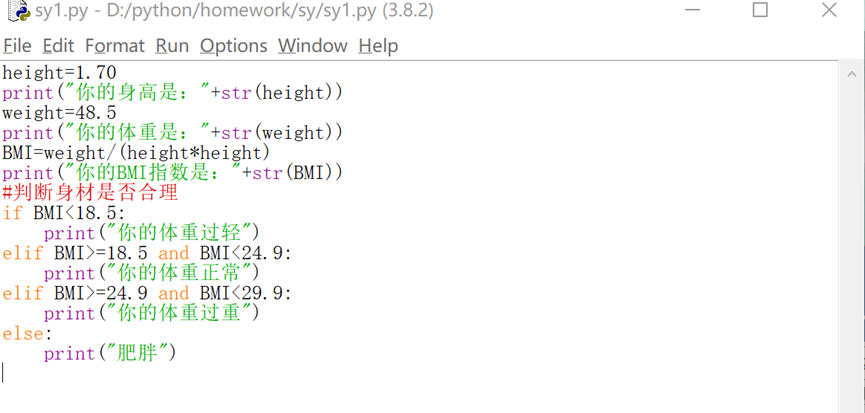The width and height of the screenshot is (865, 413).
Task: Open the Run menu
Action: [x=172, y=46]
